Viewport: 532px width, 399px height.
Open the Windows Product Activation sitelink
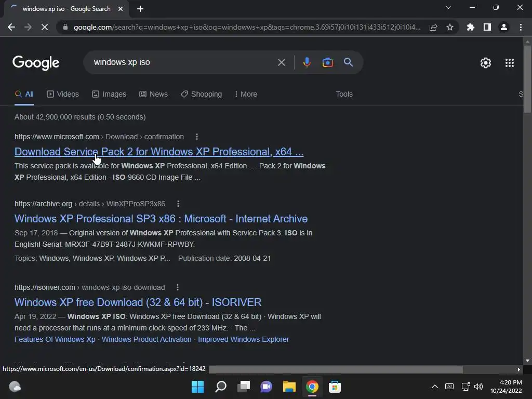click(147, 339)
